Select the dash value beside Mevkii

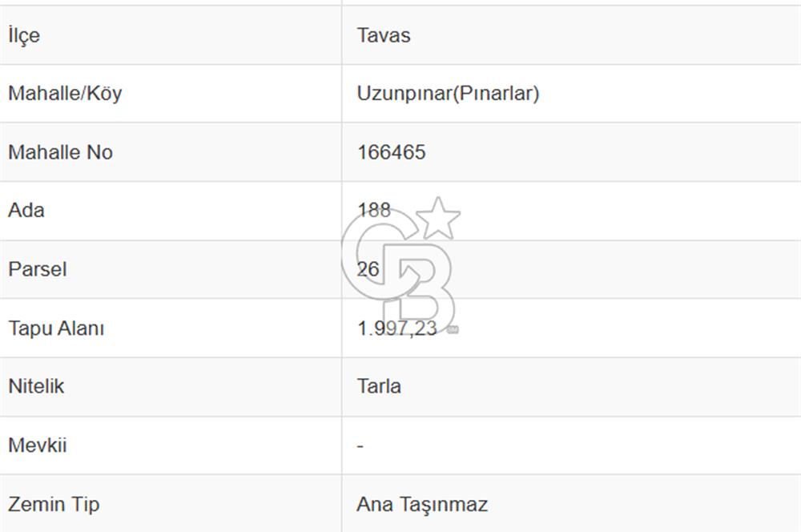[360, 446]
